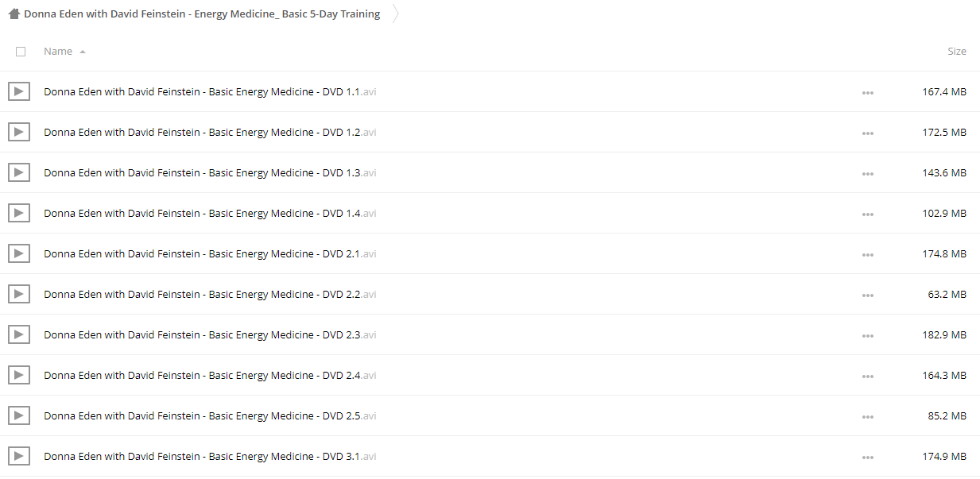Screen dimensions: 980x479
Task: Open the more options menu for DVD 2.4
Action: [867, 377]
